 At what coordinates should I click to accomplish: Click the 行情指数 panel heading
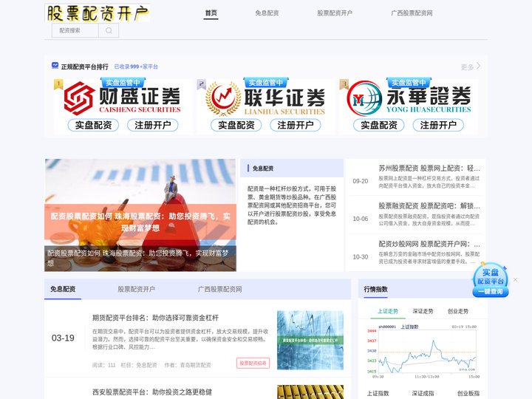pos(375,290)
